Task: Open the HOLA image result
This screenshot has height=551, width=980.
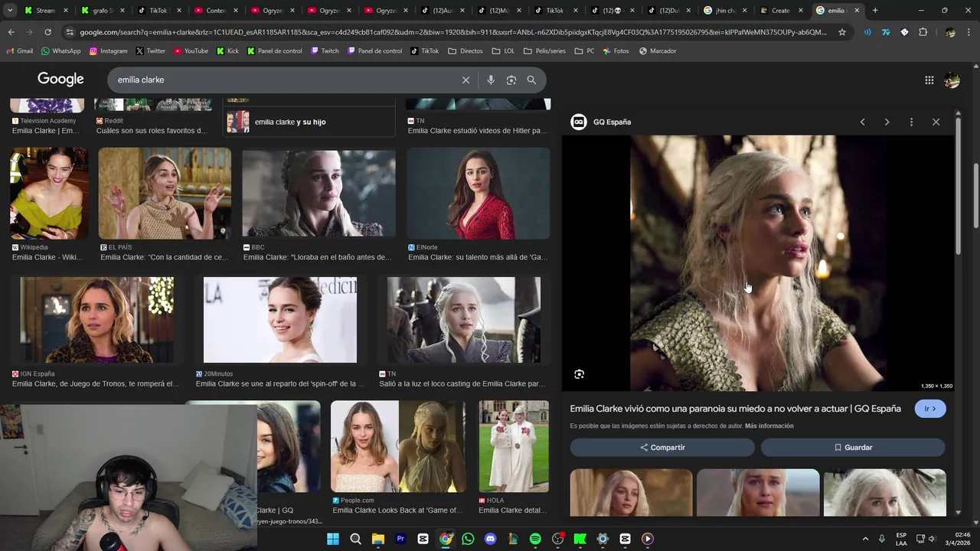Action: [x=514, y=446]
